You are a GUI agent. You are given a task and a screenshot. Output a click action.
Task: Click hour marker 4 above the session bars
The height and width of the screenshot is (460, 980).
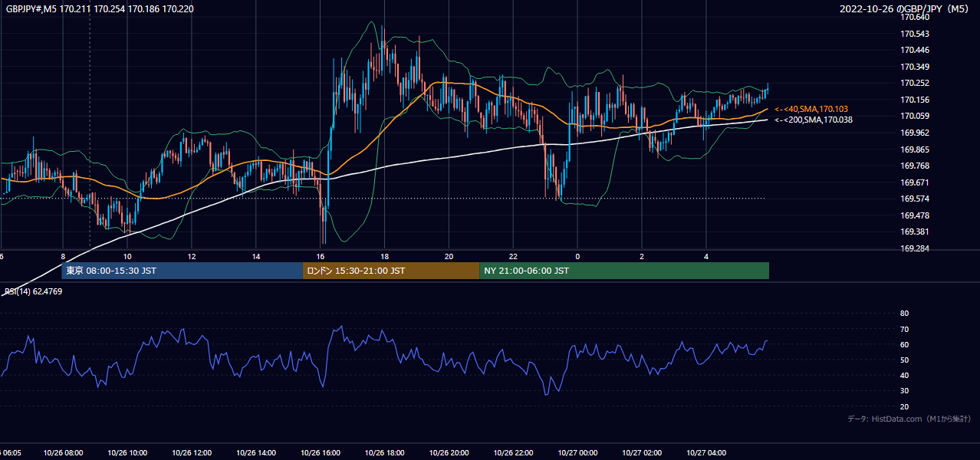(x=705, y=256)
